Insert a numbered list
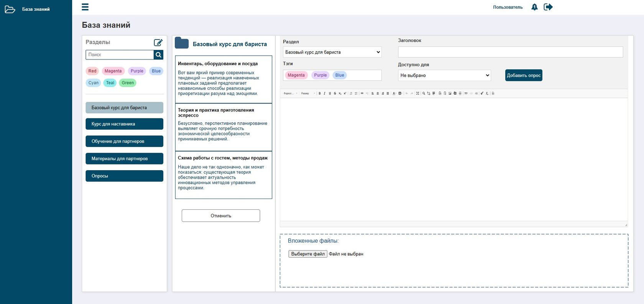644x304 pixels. tap(351, 93)
